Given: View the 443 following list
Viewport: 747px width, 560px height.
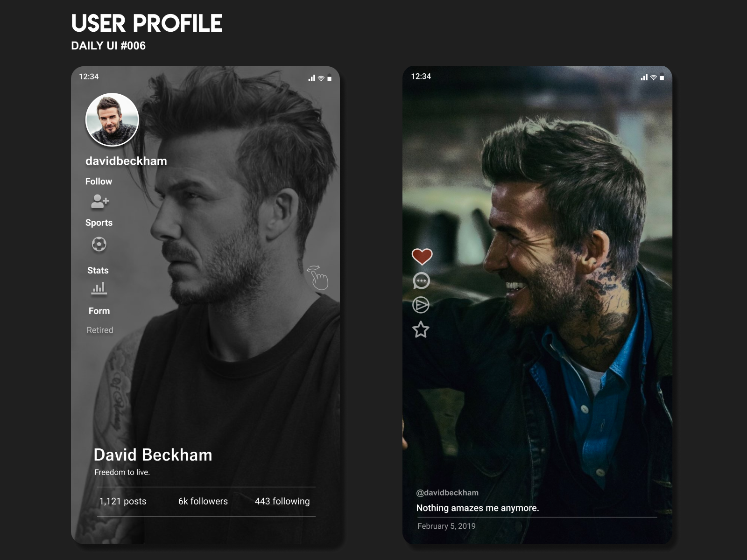Looking at the screenshot, I should tap(282, 501).
